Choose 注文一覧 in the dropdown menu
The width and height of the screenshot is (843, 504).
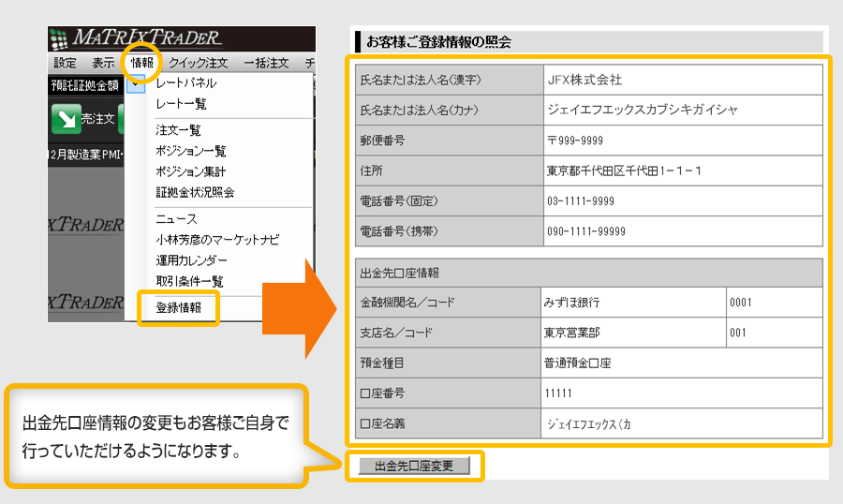(x=178, y=130)
